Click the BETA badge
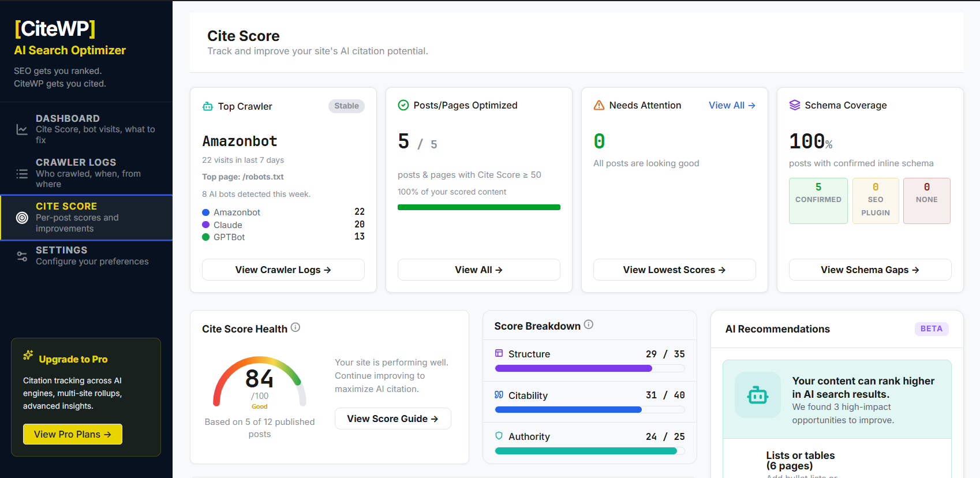Image resolution: width=980 pixels, height=478 pixels. pos(932,328)
